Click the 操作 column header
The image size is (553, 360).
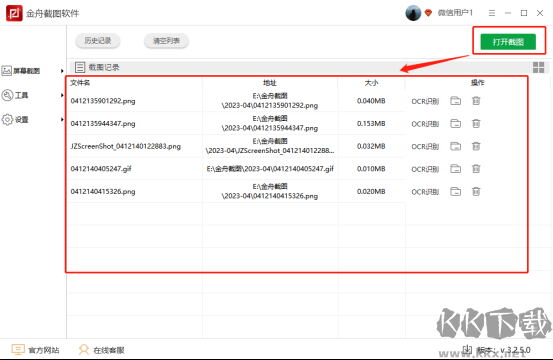[478, 83]
